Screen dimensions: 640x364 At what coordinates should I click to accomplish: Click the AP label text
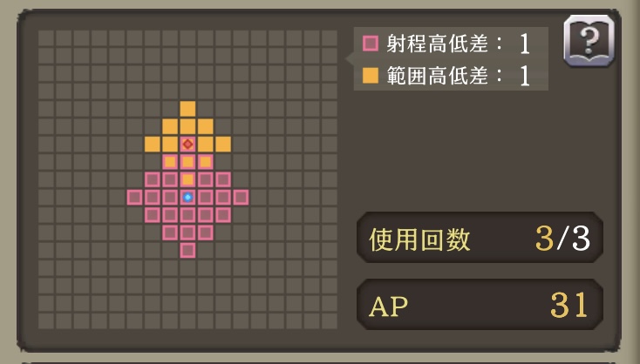click(x=388, y=307)
